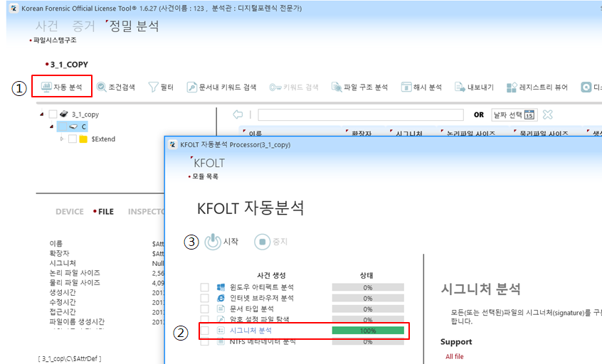Toggle the $Extend folder checkbox
The width and height of the screenshot is (602, 364).
[72, 139]
